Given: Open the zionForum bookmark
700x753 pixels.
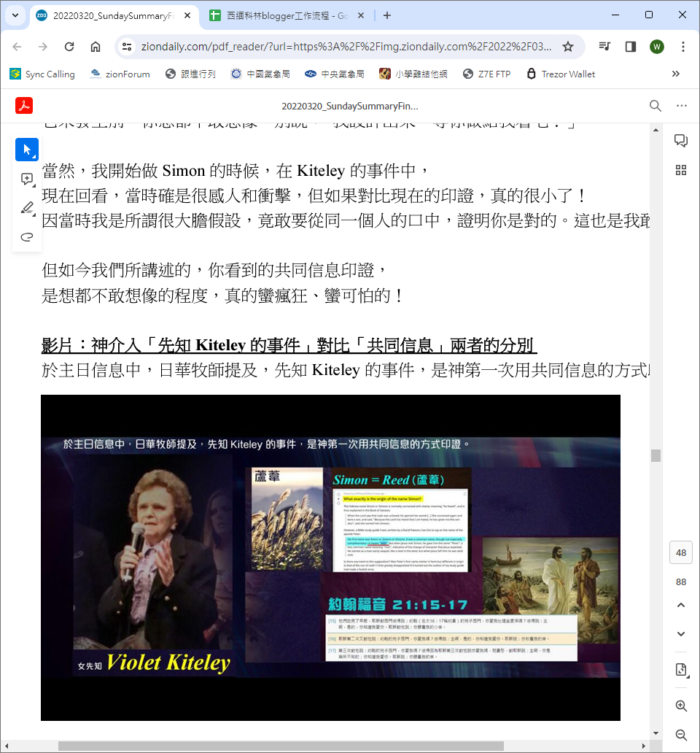Looking at the screenshot, I should click(120, 74).
